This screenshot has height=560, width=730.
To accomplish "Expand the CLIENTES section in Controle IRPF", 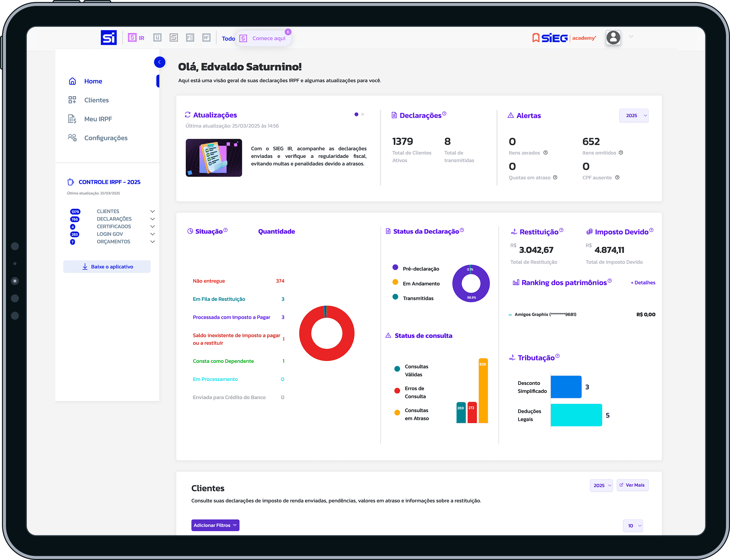I will point(152,211).
